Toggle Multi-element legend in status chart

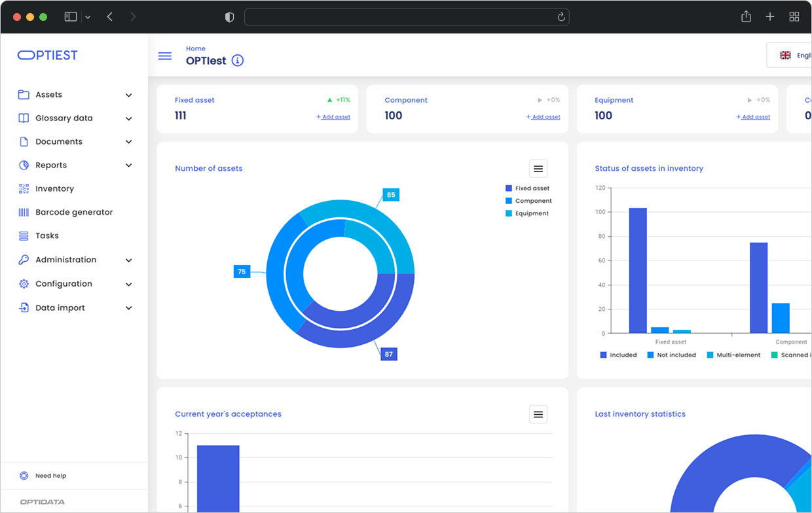pyautogui.click(x=734, y=355)
